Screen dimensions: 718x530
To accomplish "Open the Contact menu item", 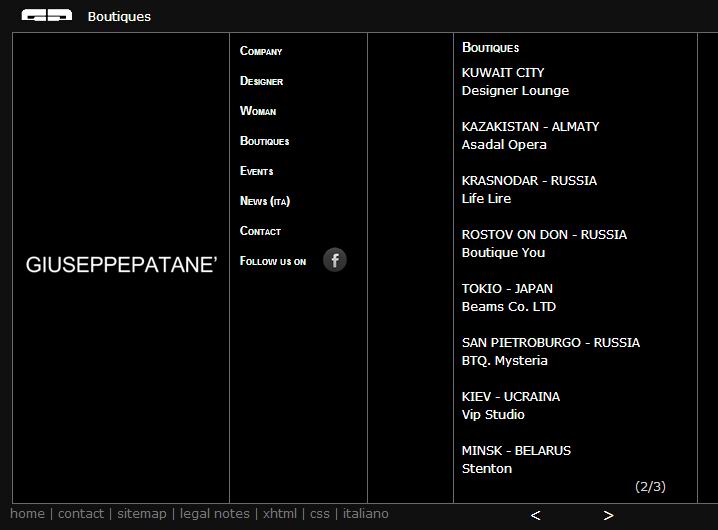I will tap(260, 231).
